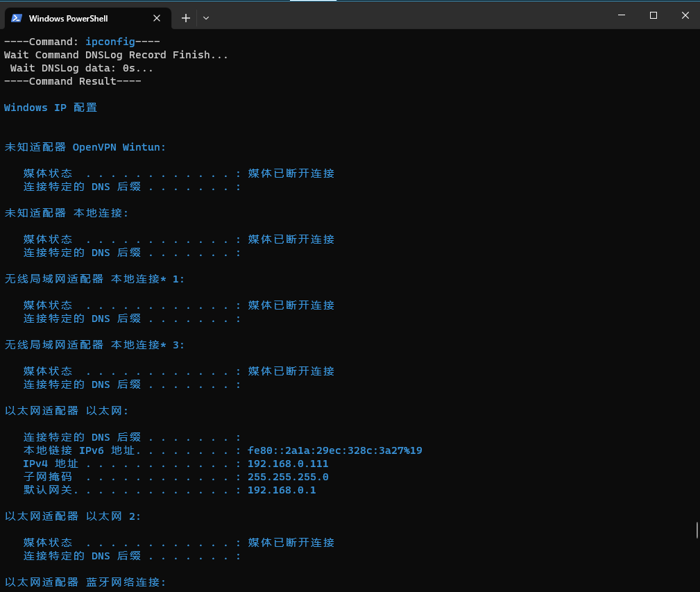Click the 蓝牙网络连接 adapter heading
Viewport: 700px width, 592px height.
pyautogui.click(x=85, y=582)
